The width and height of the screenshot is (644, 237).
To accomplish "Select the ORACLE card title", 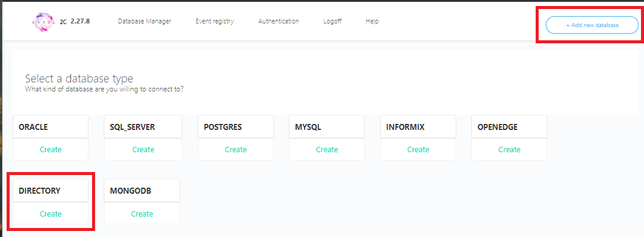I will click(33, 127).
